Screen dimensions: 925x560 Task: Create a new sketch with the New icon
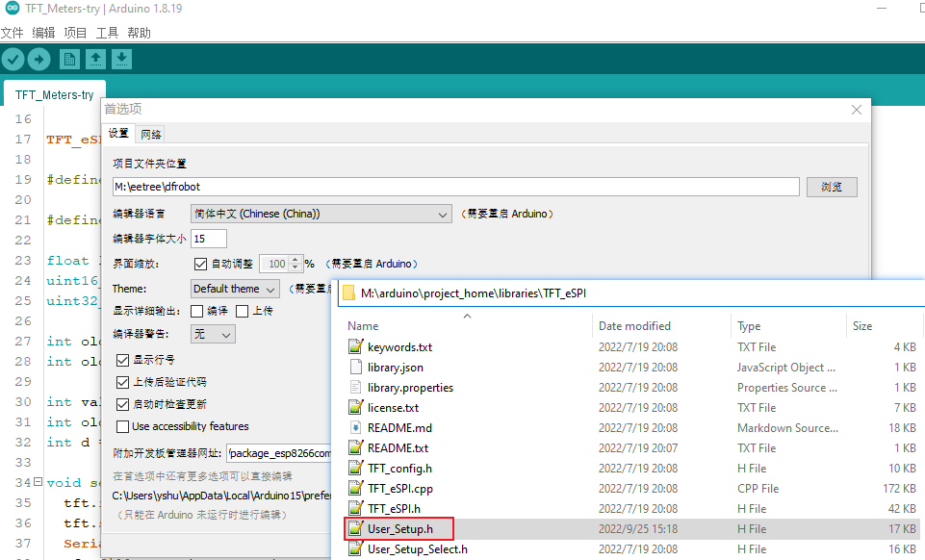(x=69, y=59)
